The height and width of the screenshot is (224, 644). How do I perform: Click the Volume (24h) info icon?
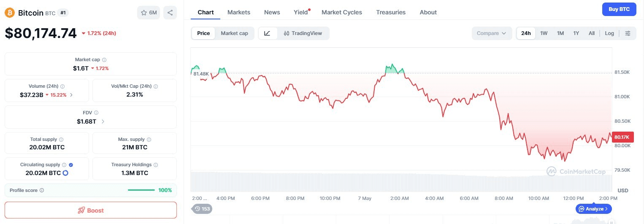tap(62, 86)
